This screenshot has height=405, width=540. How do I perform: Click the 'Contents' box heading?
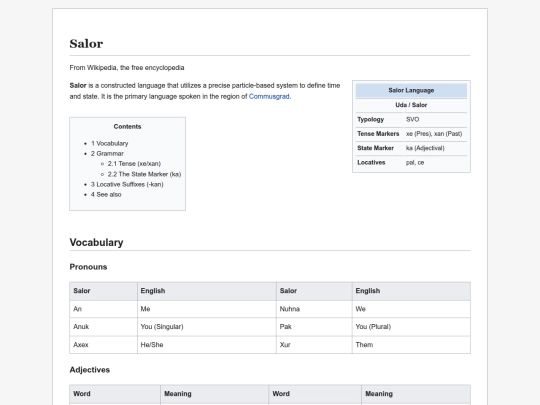[127, 126]
